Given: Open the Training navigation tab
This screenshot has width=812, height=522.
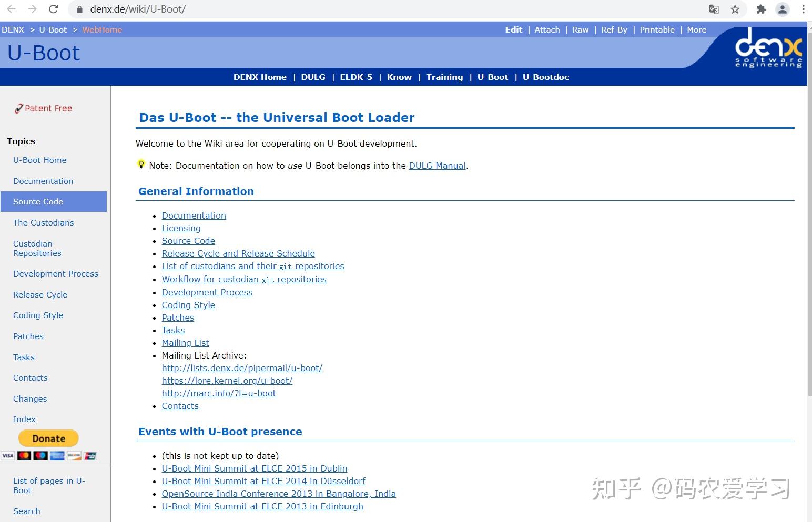Looking at the screenshot, I should click(444, 77).
